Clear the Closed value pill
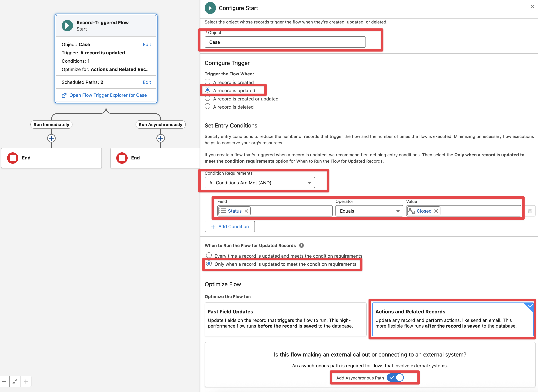538x392 pixels. pos(436,211)
